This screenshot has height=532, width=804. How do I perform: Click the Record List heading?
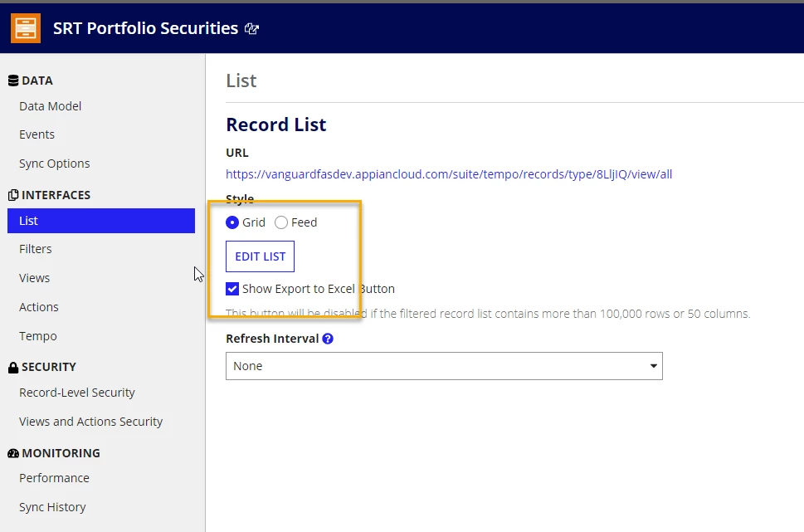click(x=275, y=124)
